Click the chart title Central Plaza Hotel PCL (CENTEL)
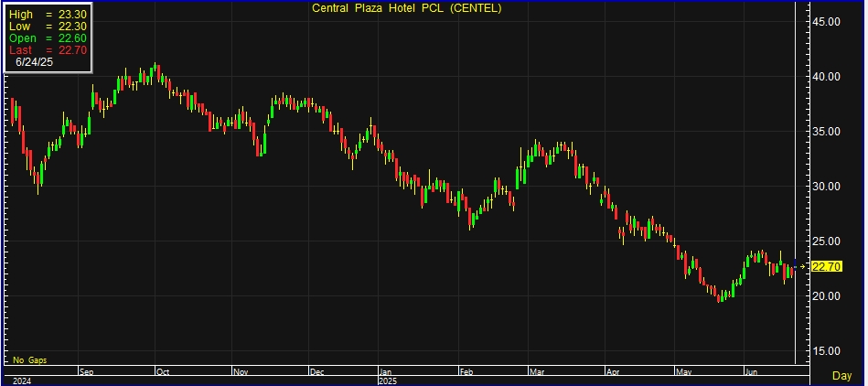This screenshot has width=868, height=386. 407,8
